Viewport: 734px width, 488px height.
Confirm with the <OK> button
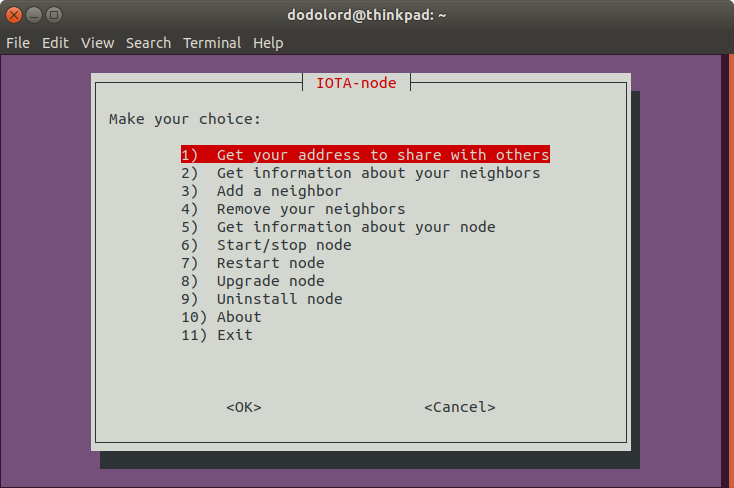pyautogui.click(x=243, y=407)
